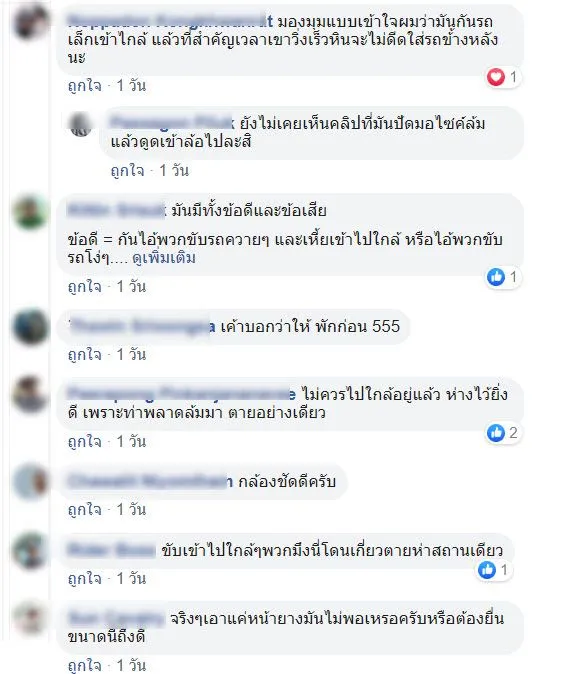Click thumbs-up reaction on the ข้อดีและข้อเสีย comment
561x674 pixels.
496,277
